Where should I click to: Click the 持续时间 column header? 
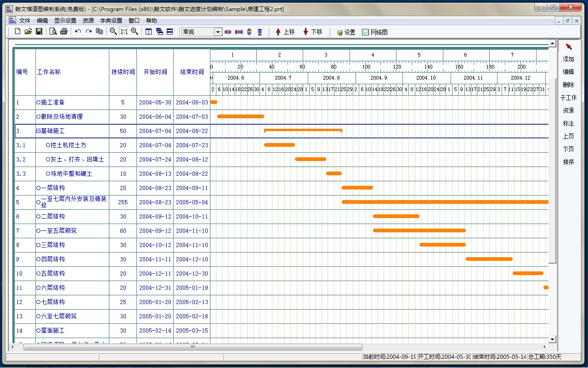(x=123, y=72)
